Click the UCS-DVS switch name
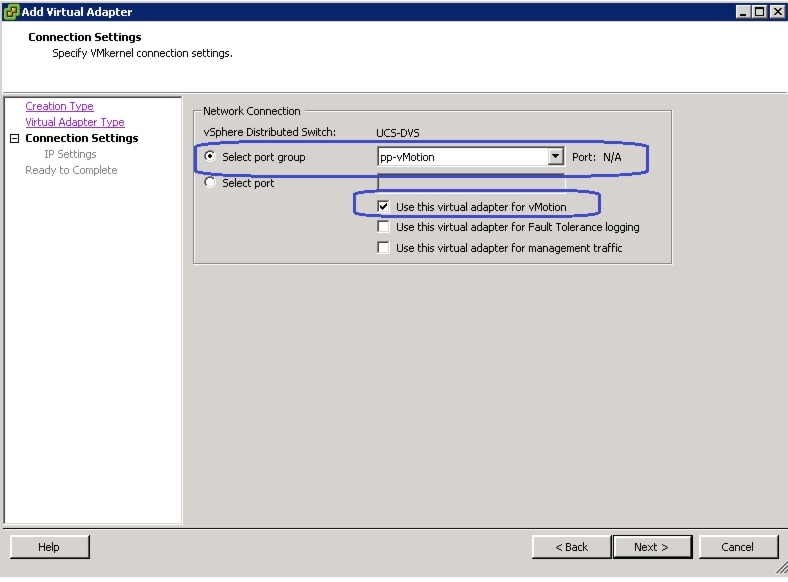 tap(398, 133)
